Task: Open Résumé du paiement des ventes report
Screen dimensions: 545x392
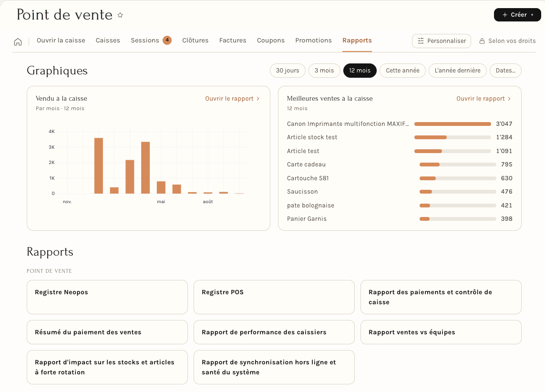Action: coord(107,332)
